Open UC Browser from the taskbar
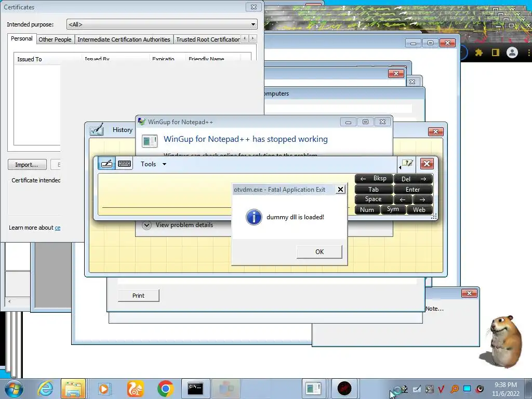This screenshot has width=532, height=399. point(135,389)
